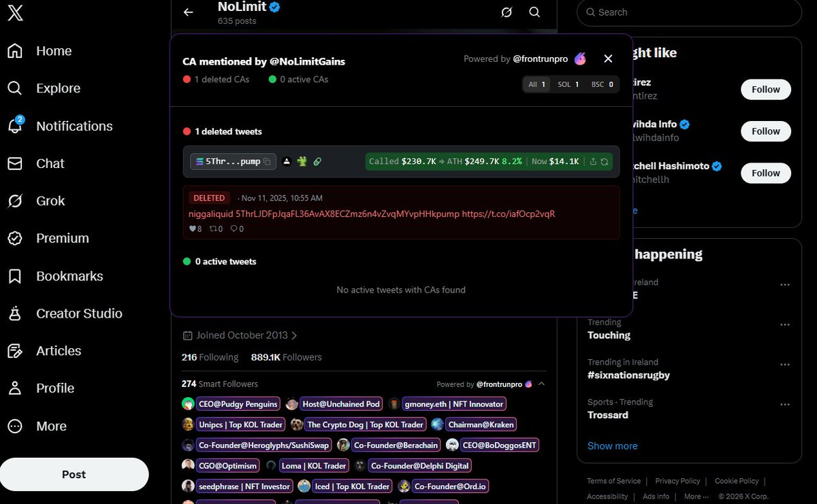The width and height of the screenshot is (817, 504).
Task: Open the 216 Following list
Action: tap(210, 357)
